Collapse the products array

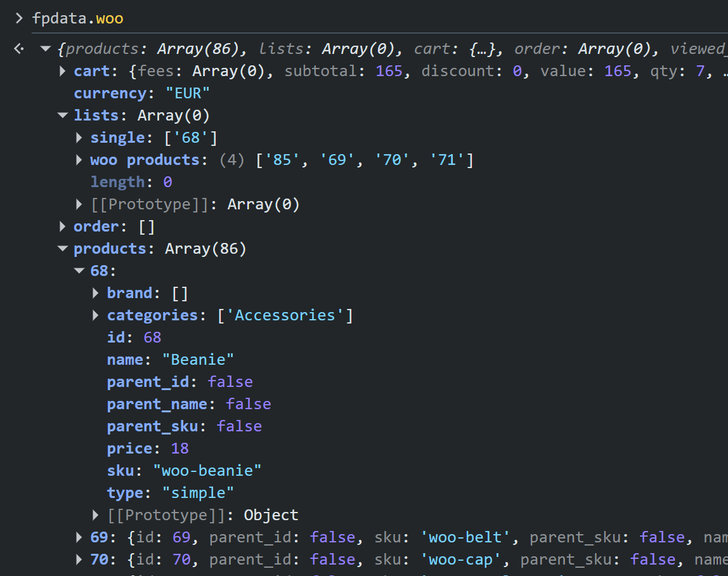pyautogui.click(x=62, y=249)
